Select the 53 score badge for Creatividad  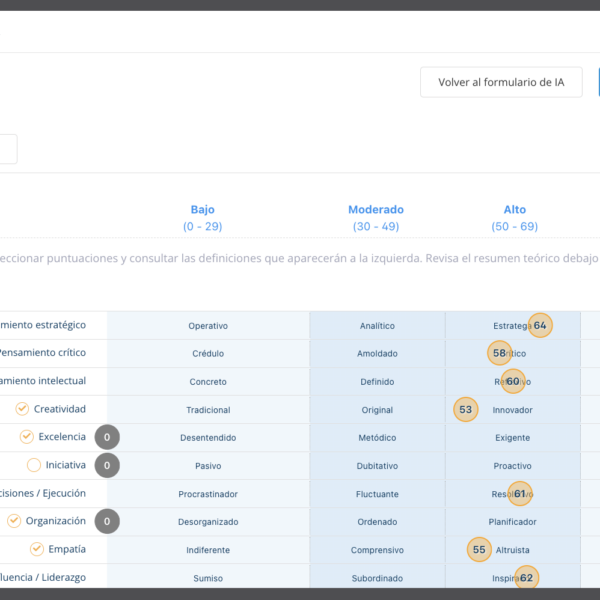pyautogui.click(x=465, y=409)
